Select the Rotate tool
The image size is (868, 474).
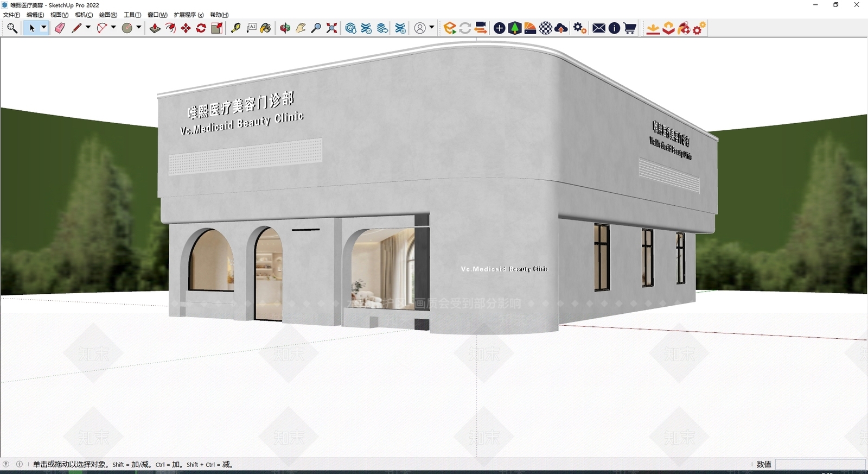201,28
